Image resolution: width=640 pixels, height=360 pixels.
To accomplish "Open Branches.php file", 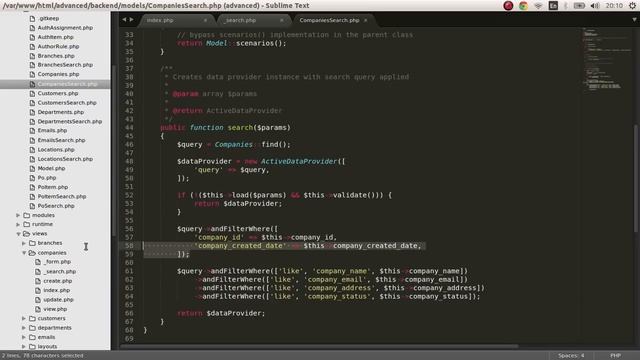I will (56, 56).
